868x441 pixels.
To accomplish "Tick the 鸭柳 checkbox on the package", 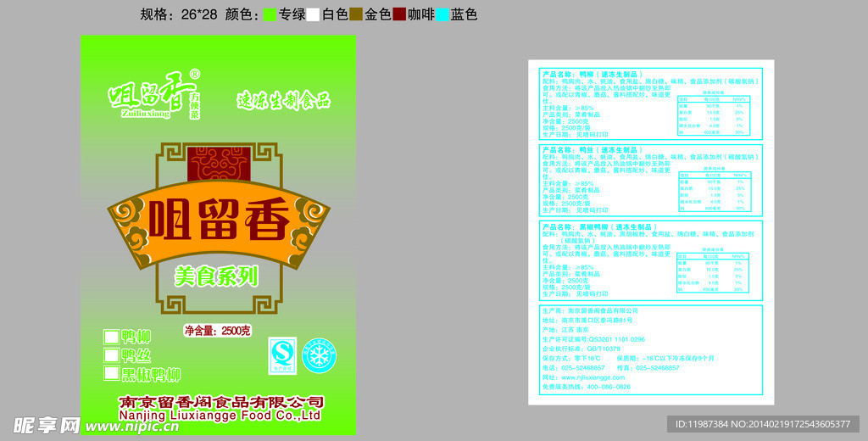I will click(x=111, y=337).
